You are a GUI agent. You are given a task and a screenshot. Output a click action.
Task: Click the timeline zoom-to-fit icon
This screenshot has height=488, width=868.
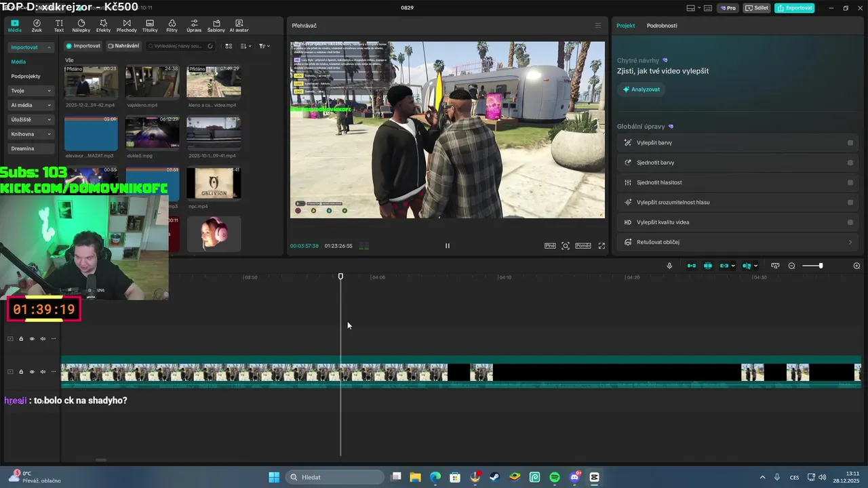coord(775,266)
